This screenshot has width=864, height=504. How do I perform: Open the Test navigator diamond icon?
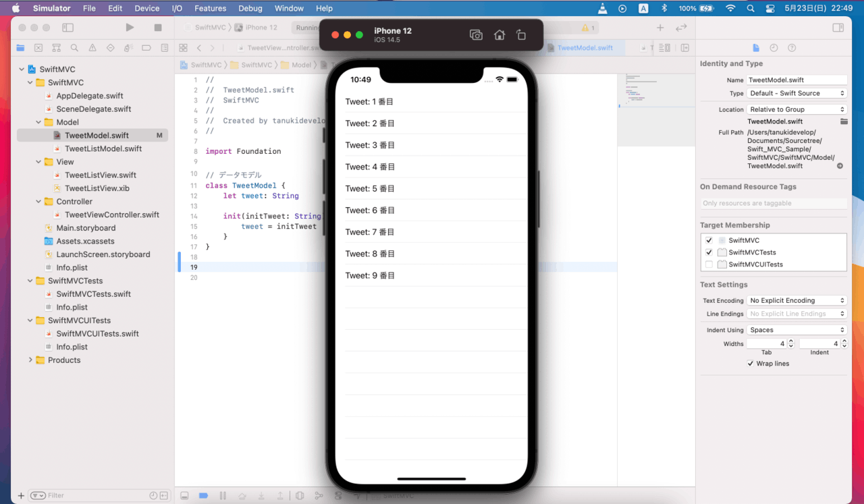click(111, 48)
